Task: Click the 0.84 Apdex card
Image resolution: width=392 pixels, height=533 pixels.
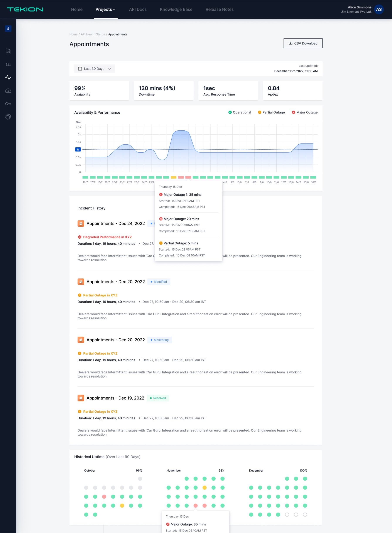Action: tap(292, 91)
